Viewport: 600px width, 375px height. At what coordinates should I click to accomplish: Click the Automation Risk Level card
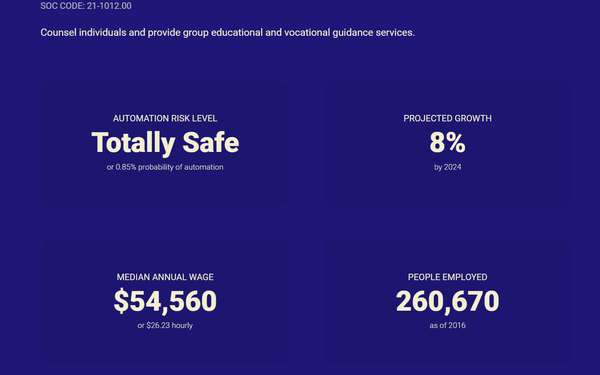tap(165, 144)
